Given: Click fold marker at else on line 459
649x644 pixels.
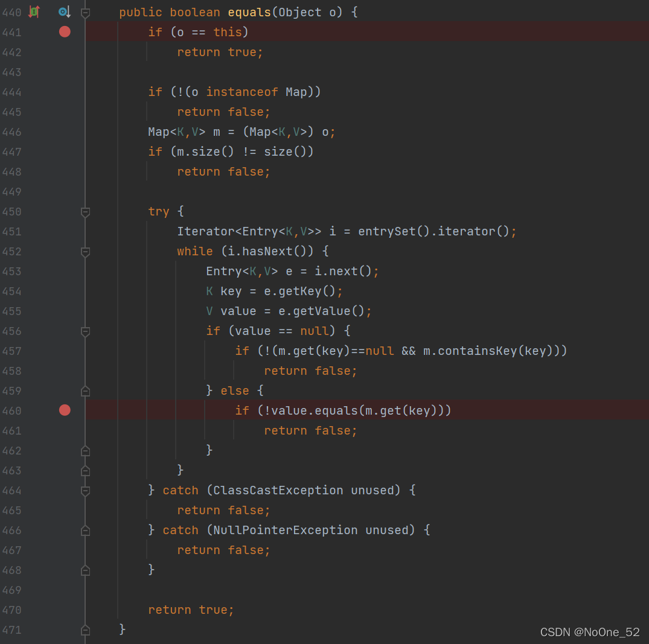Looking at the screenshot, I should click(85, 391).
